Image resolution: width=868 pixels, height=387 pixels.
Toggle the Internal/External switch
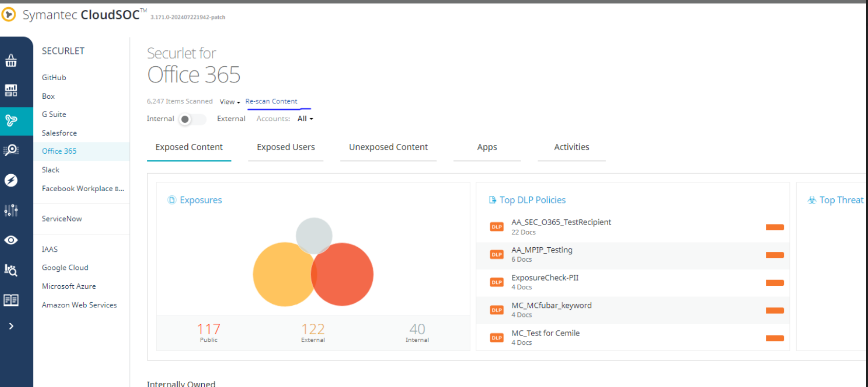191,119
